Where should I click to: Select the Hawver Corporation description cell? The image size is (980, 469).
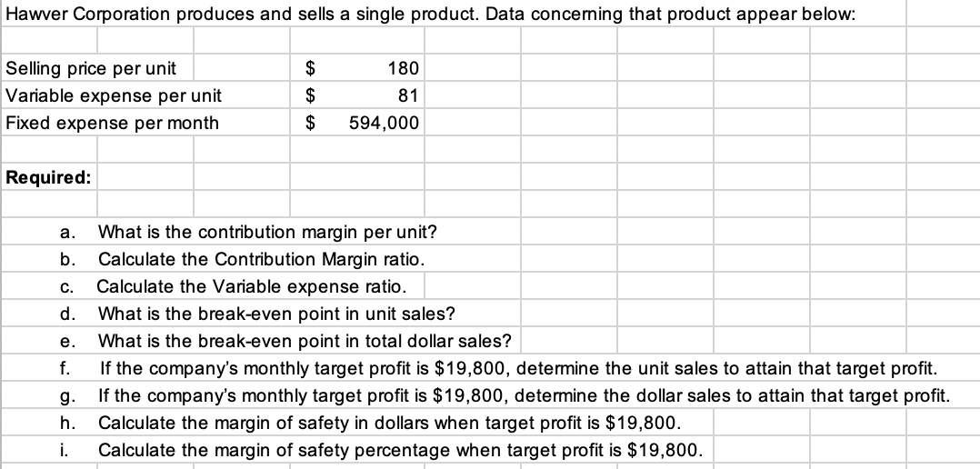(431, 15)
